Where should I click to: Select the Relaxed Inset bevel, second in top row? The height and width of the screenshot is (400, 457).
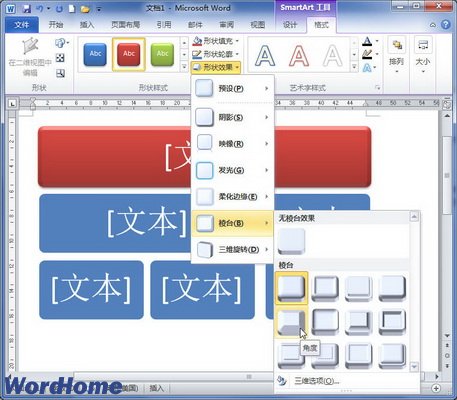(325, 288)
